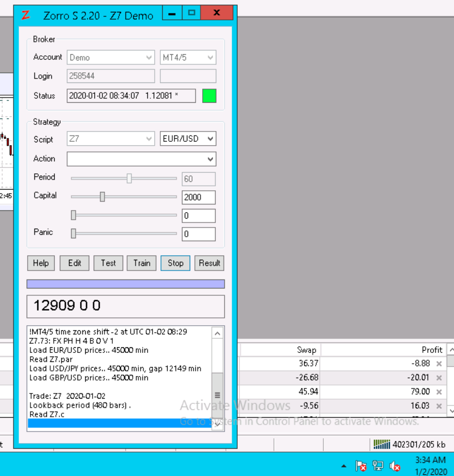Screen dimensions: 454x476
Task: Click the info field showing 12909 0 0
Action: click(x=126, y=306)
